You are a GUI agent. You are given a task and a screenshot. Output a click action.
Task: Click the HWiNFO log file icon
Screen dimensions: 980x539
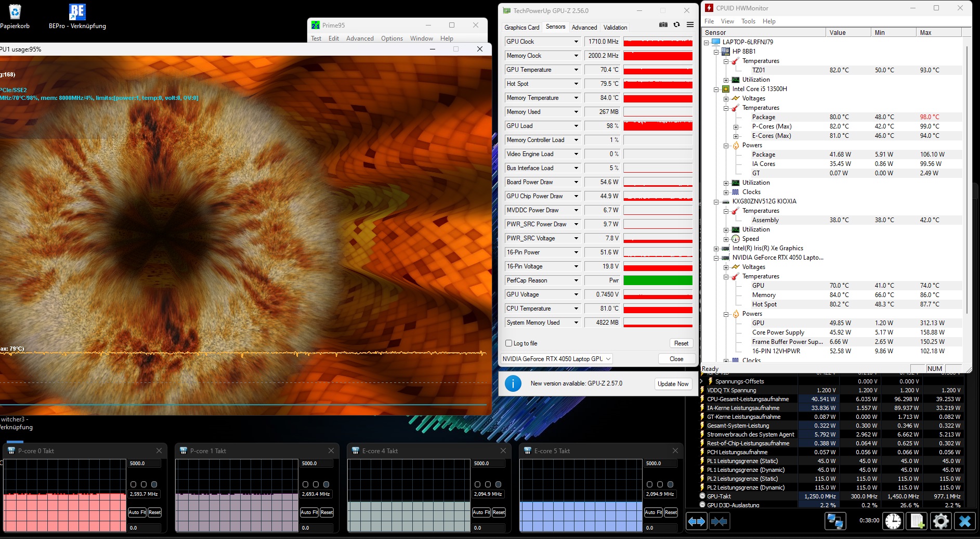point(917,521)
